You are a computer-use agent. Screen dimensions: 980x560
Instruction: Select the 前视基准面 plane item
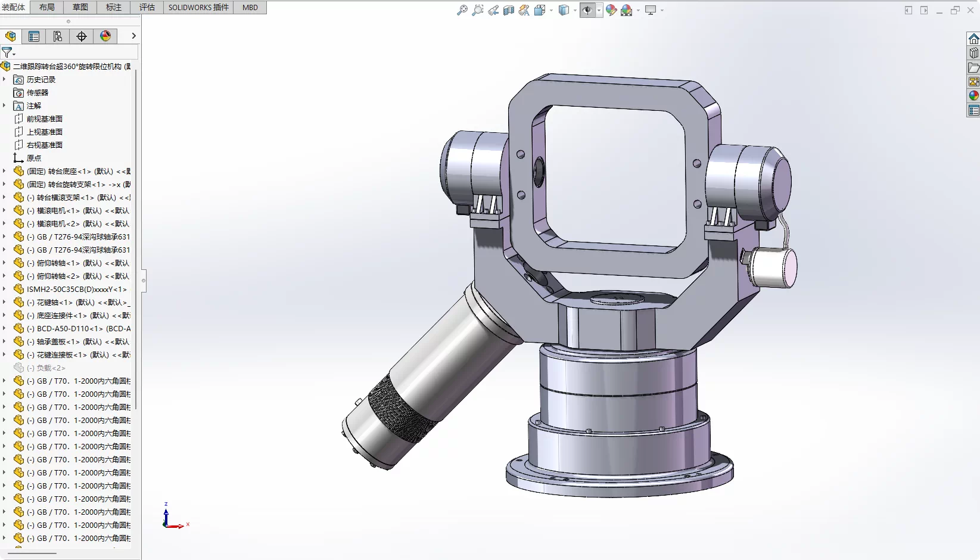tap(45, 119)
